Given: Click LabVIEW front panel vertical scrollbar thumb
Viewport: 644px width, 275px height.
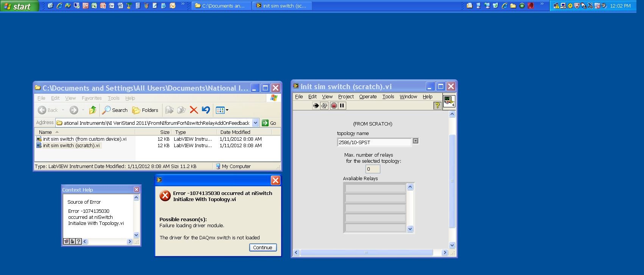Looking at the screenshot, I should click(452, 181).
